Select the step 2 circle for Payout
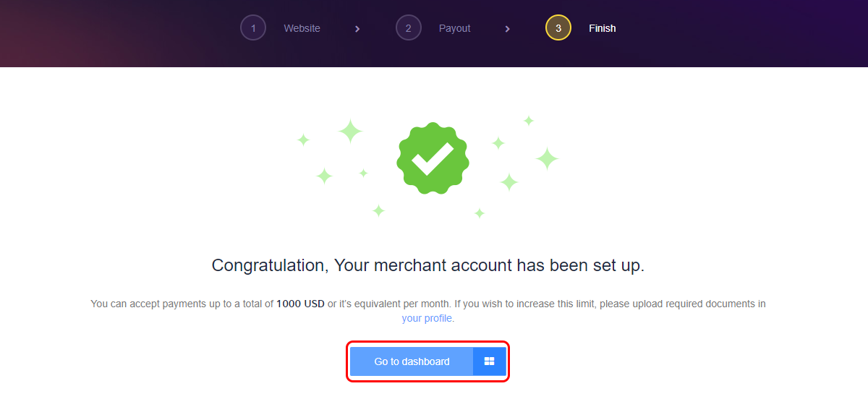868x407 pixels. tap(409, 28)
